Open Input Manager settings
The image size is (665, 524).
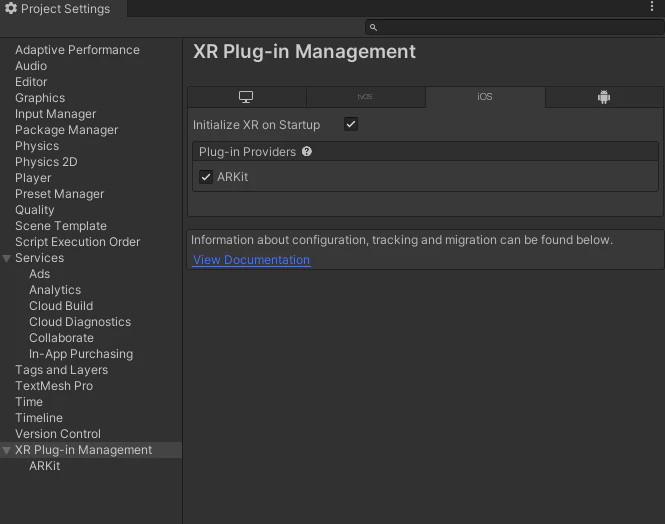pyautogui.click(x=56, y=114)
